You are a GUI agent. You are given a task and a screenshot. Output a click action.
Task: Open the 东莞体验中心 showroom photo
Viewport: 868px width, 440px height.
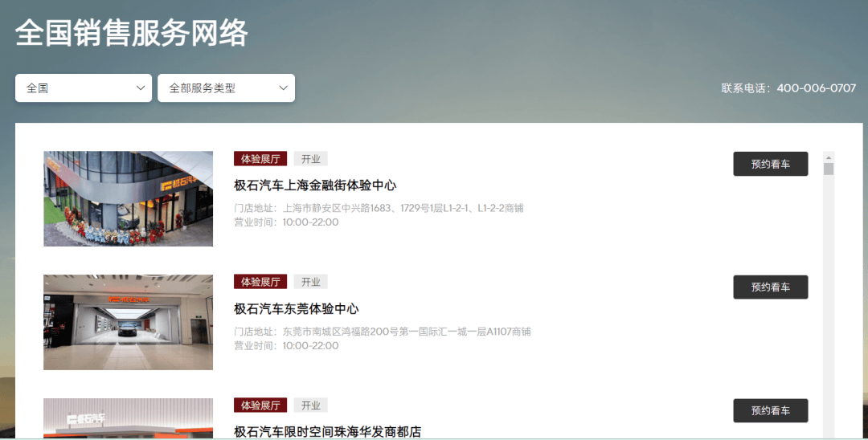click(x=129, y=322)
